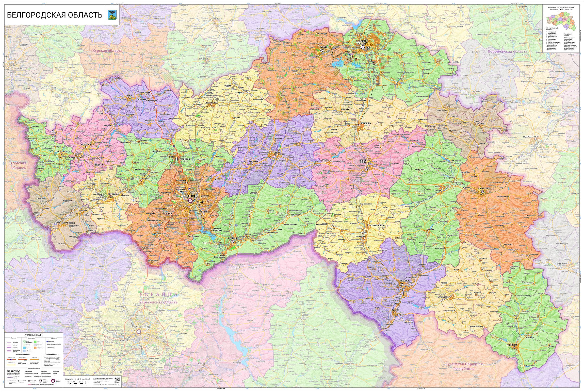Click the water areas blue swatch in legend
Viewport: 584px width, 392px height.
pyautogui.click(x=24, y=348)
